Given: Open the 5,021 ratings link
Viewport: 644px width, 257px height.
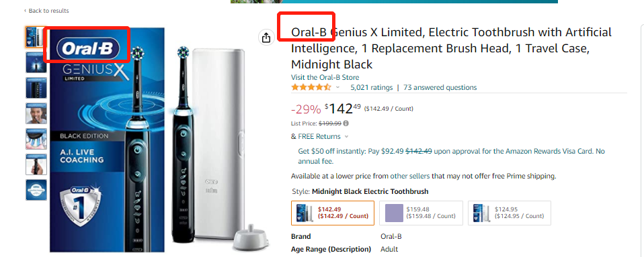Looking at the screenshot, I should coord(371,87).
